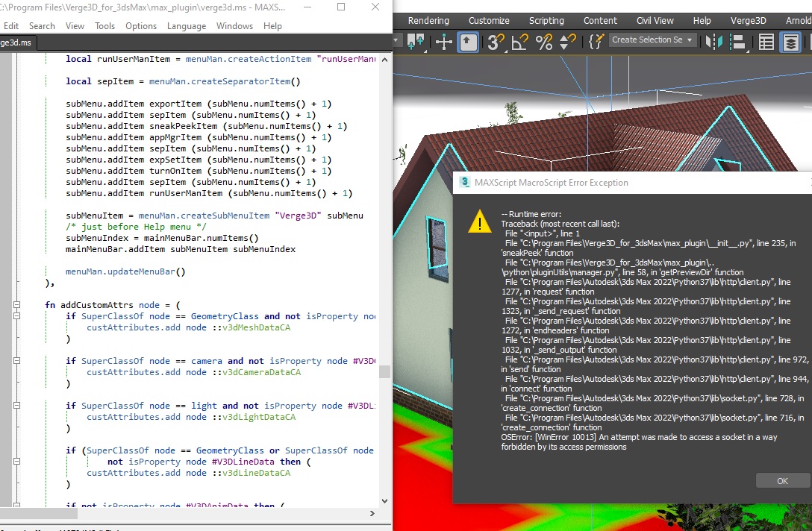812x531 pixels.
Task: Open the script editor Windows menu
Action: tap(234, 26)
